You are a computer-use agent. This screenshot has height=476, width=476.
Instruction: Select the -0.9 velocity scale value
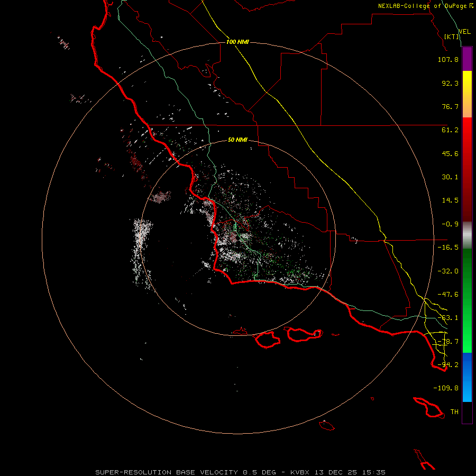point(450,224)
